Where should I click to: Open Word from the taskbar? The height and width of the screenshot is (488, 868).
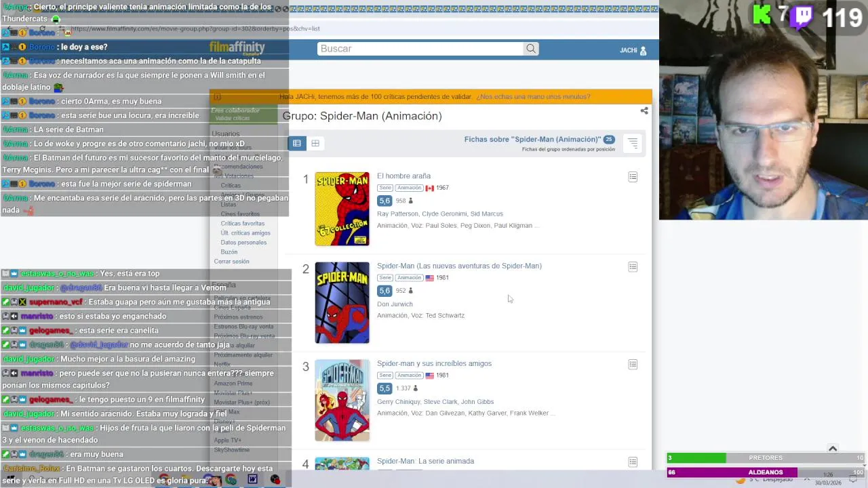click(x=252, y=480)
